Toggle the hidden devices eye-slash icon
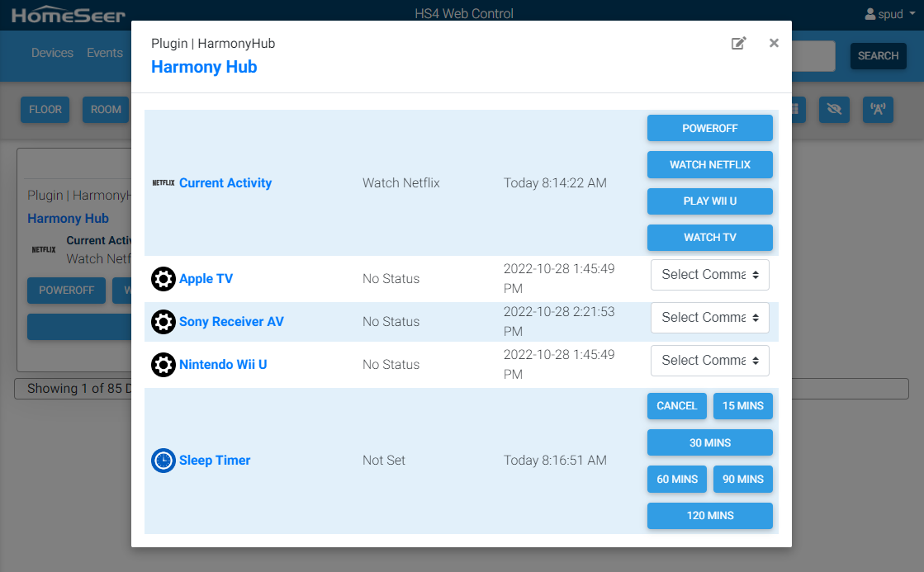The image size is (924, 572). tap(834, 109)
